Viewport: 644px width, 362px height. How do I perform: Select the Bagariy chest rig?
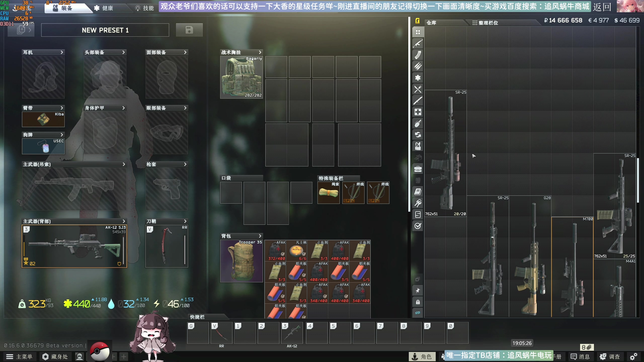(242, 77)
